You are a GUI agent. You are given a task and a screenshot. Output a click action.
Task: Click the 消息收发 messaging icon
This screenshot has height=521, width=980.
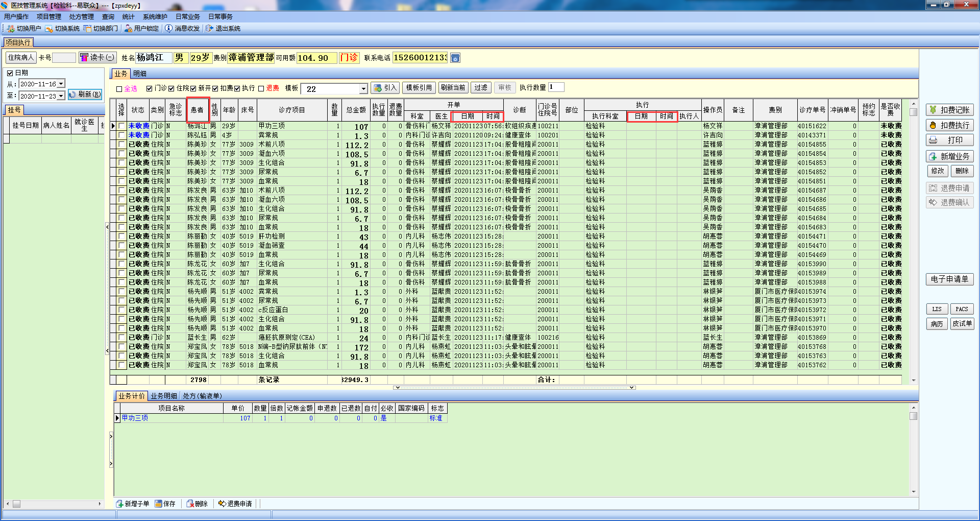tap(169, 29)
